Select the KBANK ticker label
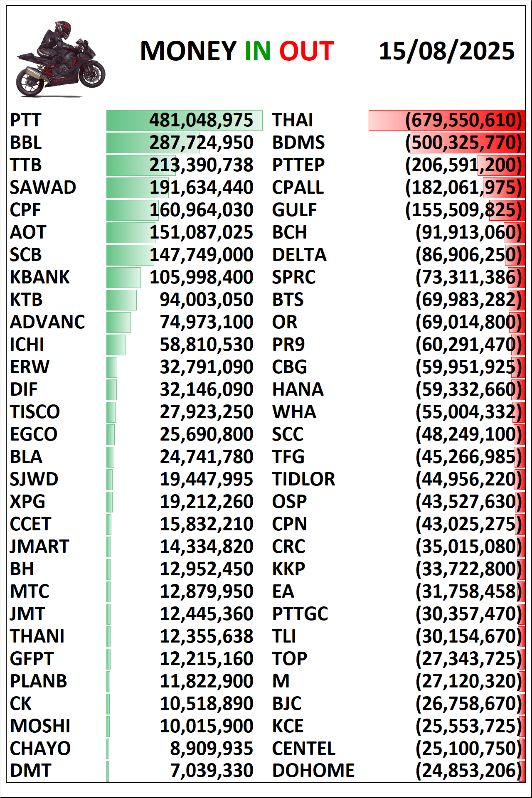 (40, 277)
